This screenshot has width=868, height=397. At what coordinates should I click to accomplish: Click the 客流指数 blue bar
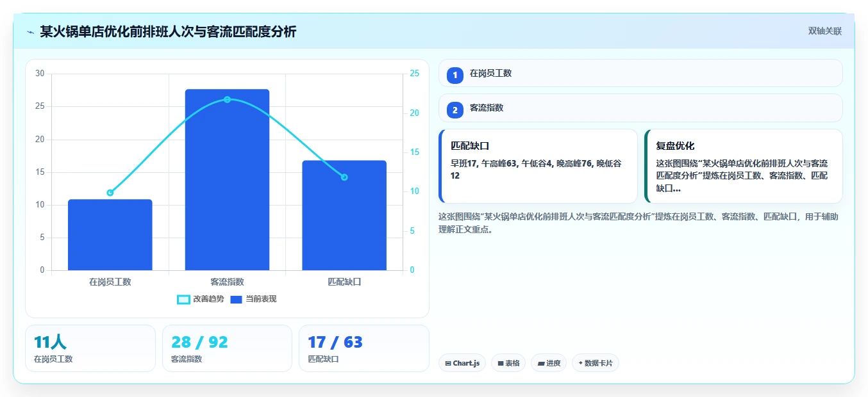[227, 179]
